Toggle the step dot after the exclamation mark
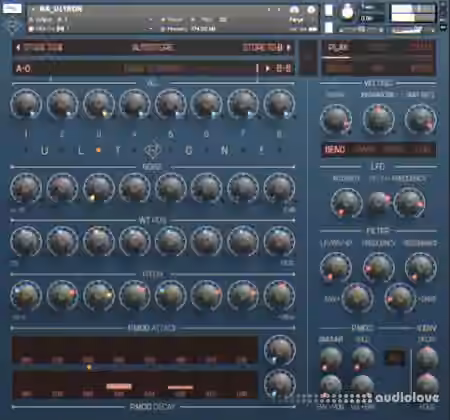The width and height of the screenshot is (450, 420). click(x=279, y=150)
